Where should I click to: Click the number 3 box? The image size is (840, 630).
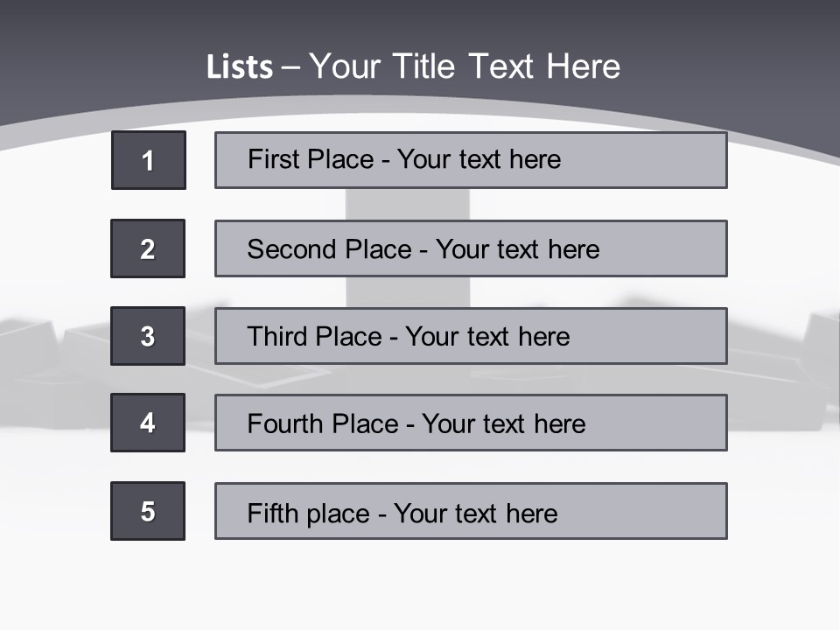[148, 336]
